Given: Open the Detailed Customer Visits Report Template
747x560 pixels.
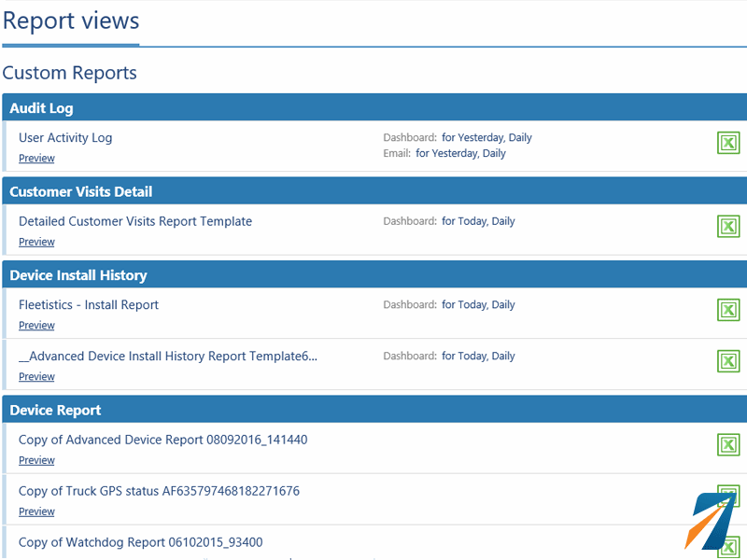Looking at the screenshot, I should [x=134, y=221].
